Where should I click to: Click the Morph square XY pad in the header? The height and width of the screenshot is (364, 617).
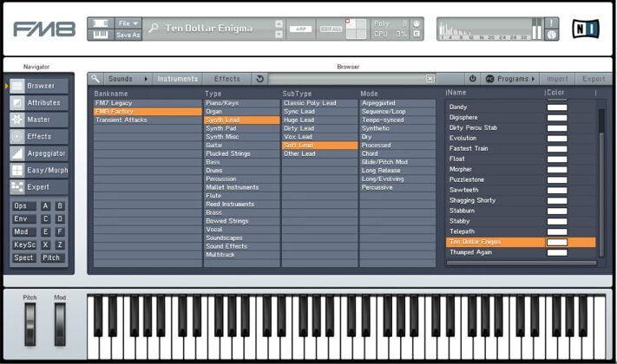356,29
